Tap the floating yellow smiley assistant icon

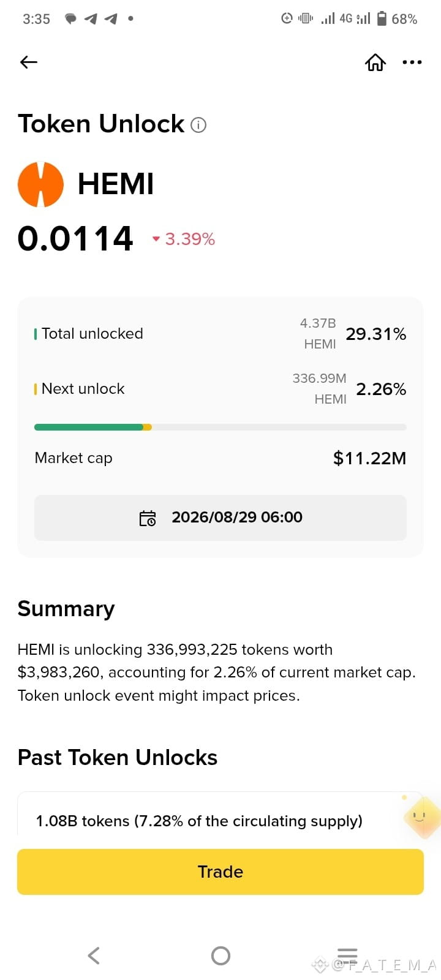tap(422, 818)
